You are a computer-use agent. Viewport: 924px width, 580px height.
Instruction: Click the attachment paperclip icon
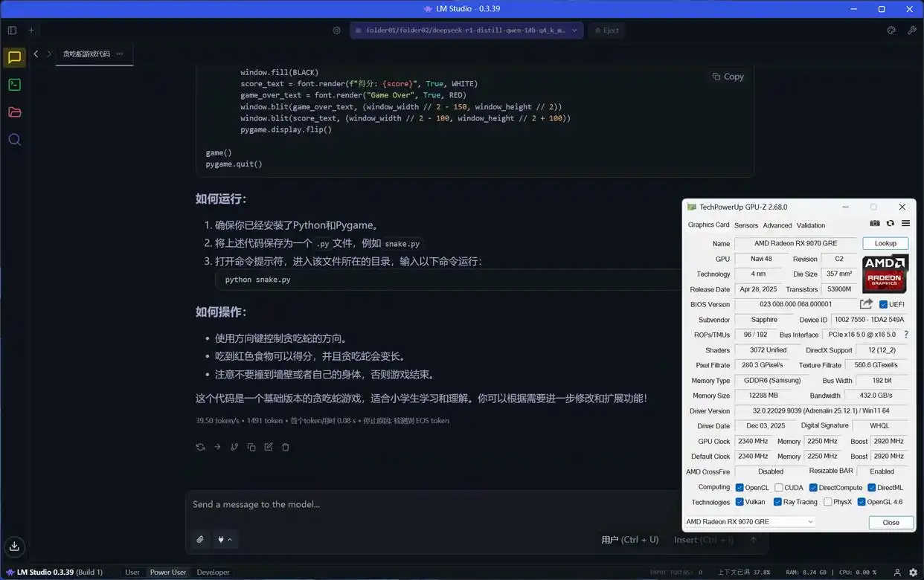[199, 538]
